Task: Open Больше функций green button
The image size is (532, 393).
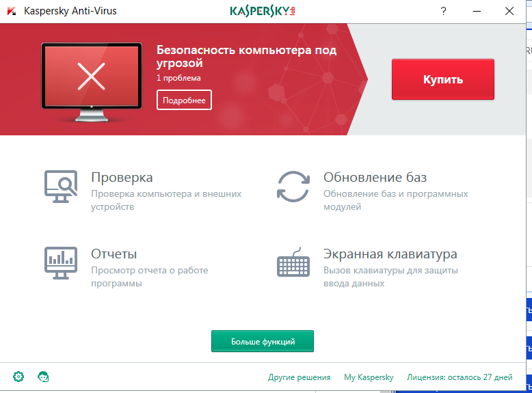Action: coord(263,341)
